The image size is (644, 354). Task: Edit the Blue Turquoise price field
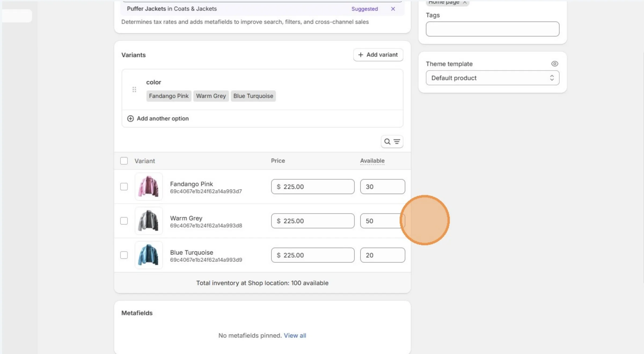pyautogui.click(x=313, y=255)
